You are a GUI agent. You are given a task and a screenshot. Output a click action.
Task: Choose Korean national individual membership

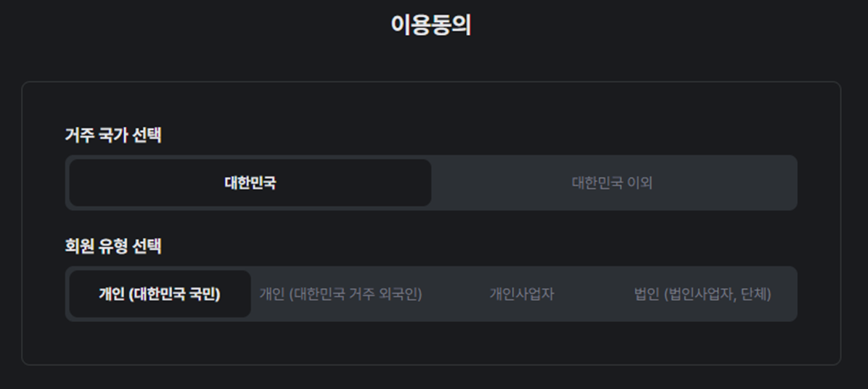[x=160, y=294]
